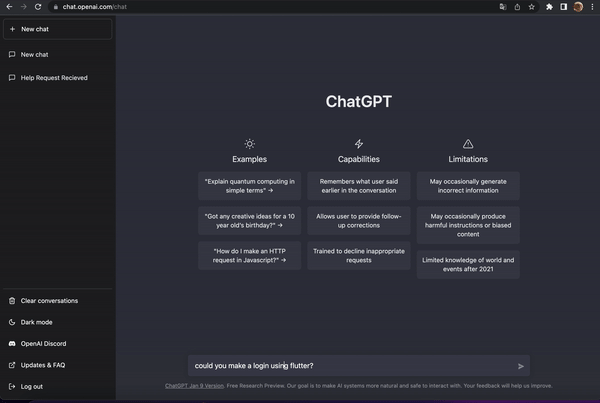
Task: Click the external link icon beside Updates & FAQ
Action: pyautogui.click(x=12, y=365)
